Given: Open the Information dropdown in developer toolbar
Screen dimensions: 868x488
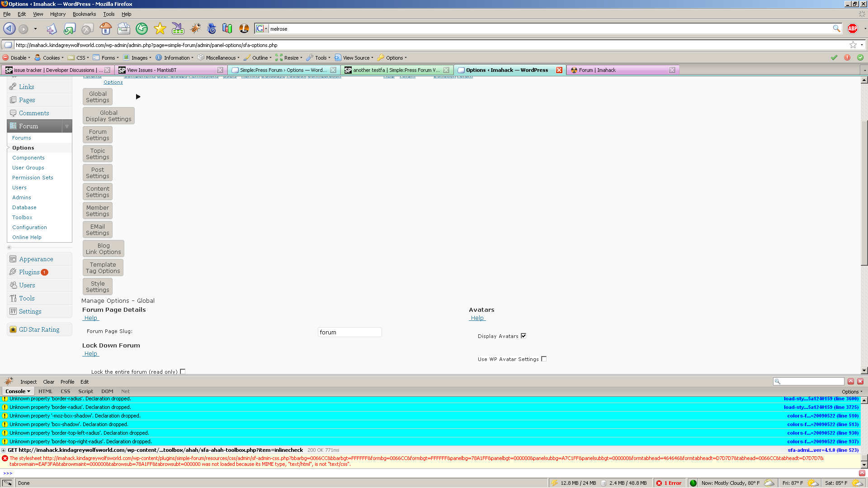Looking at the screenshot, I should tap(174, 58).
